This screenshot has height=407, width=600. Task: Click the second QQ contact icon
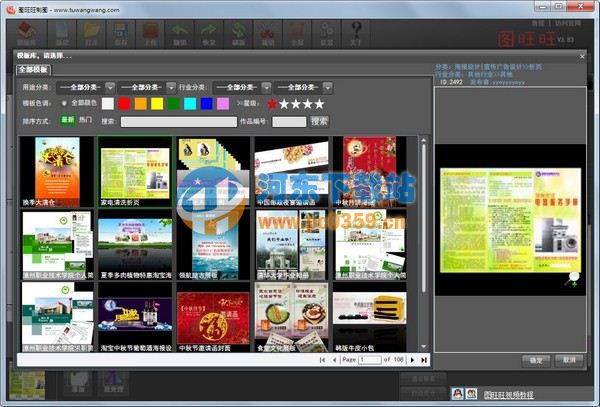point(471,393)
